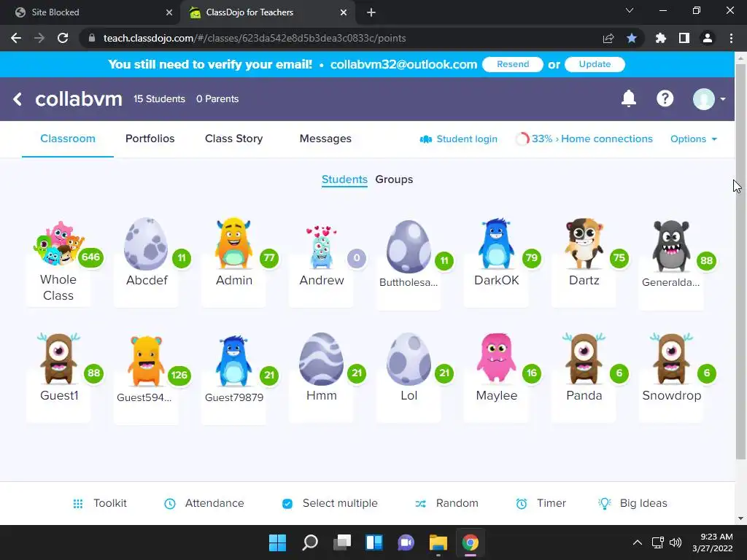Select DarkOK's blue monster avatar

pyautogui.click(x=496, y=244)
